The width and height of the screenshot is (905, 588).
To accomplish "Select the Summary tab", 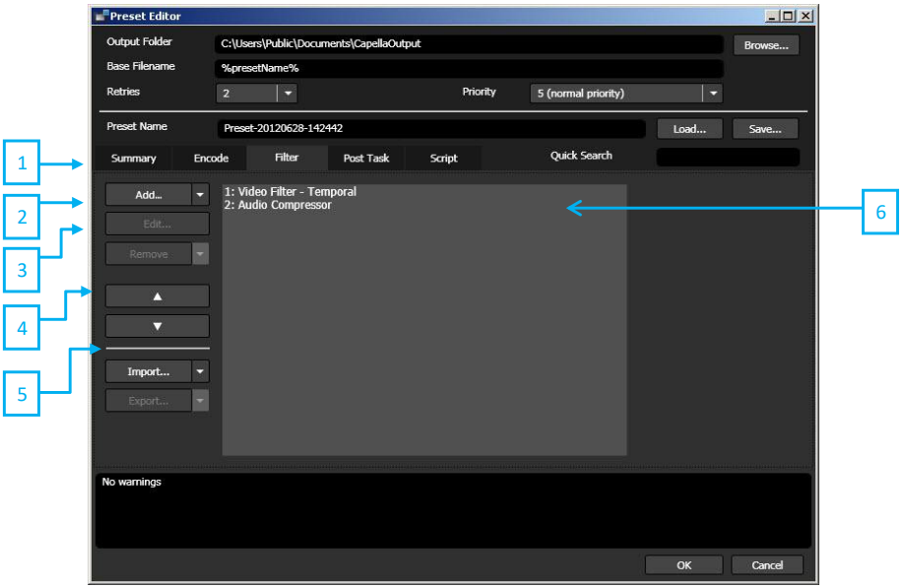I will (134, 158).
